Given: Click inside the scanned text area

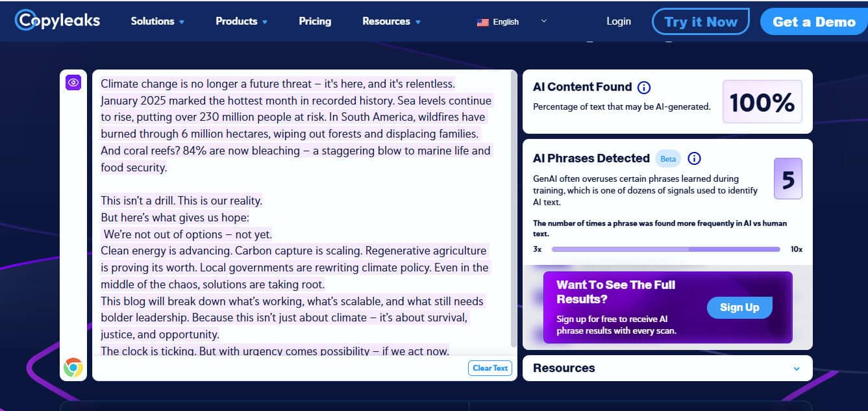Looking at the screenshot, I should 302,214.
